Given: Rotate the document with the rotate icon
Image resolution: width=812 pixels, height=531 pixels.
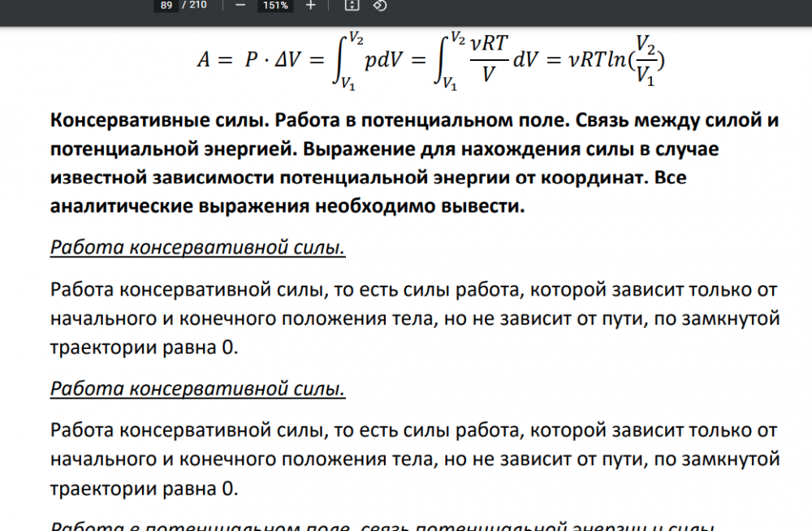Looking at the screenshot, I should (379, 5).
